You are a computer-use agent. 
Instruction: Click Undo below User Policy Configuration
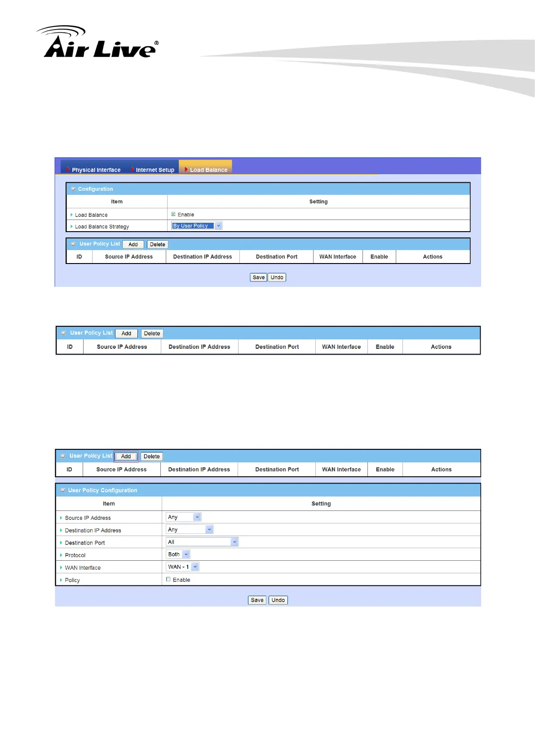pos(278,600)
